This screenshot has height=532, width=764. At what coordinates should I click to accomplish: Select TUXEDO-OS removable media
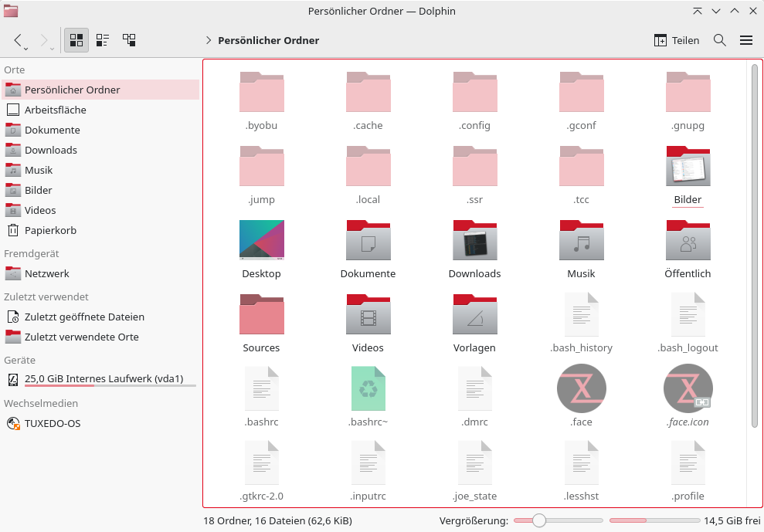click(100, 423)
